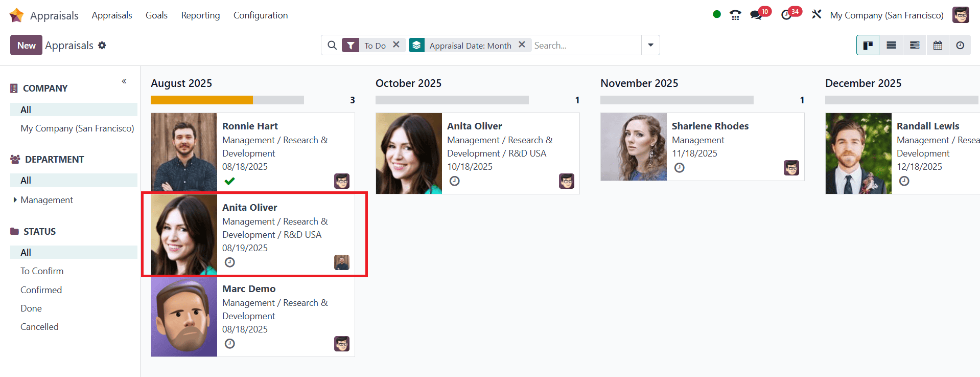Open Sharlene Rhodes's photo thumbnail
The image size is (980, 377).
634,147
